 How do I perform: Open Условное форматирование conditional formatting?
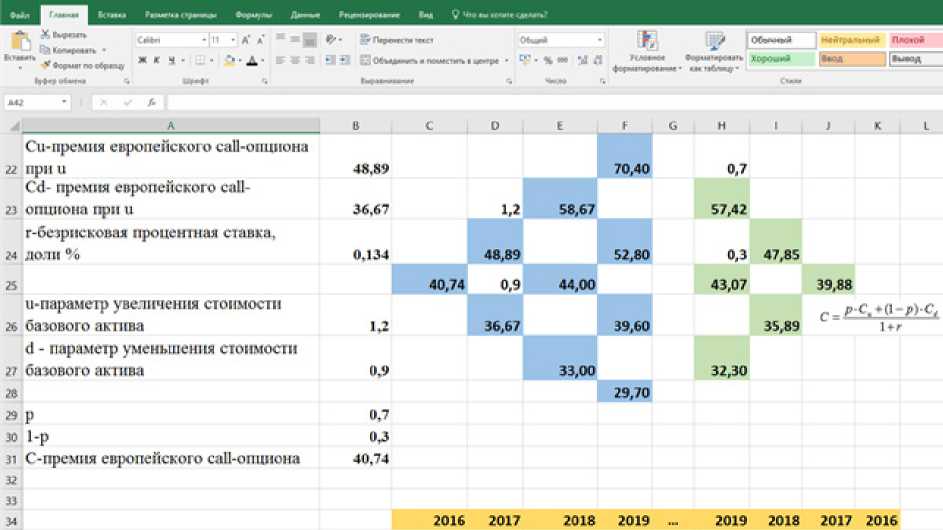(647, 48)
